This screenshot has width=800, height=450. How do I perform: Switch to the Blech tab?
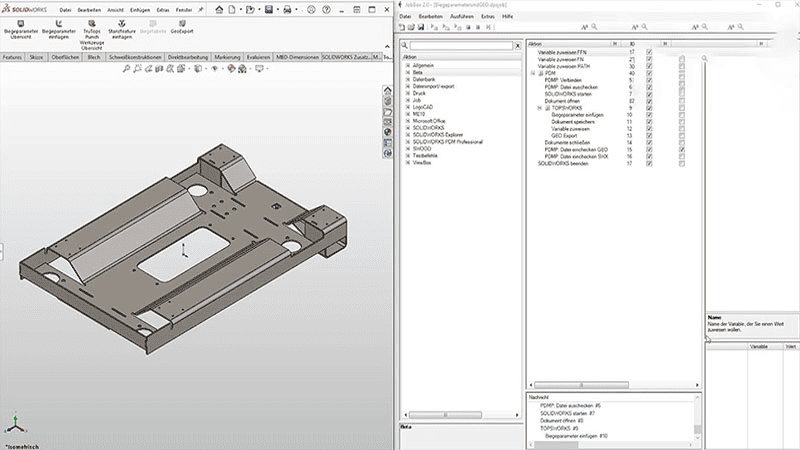click(x=94, y=57)
